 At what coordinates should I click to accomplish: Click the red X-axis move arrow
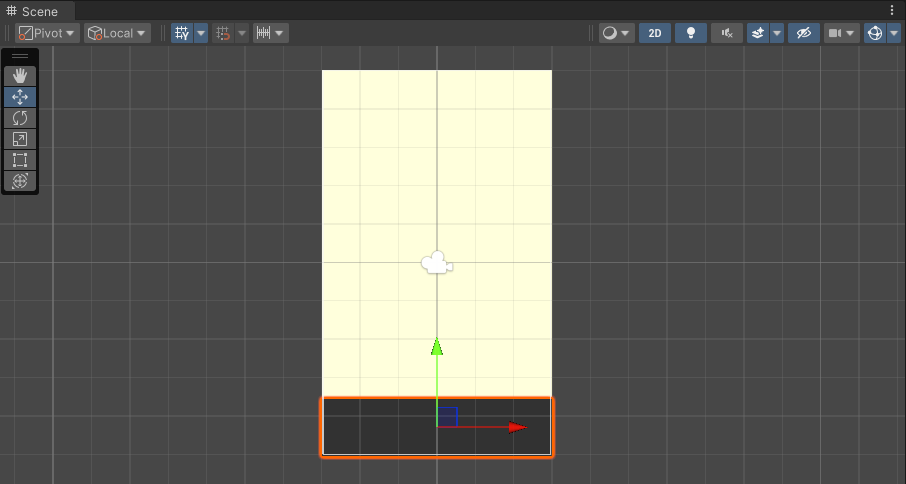[518, 427]
